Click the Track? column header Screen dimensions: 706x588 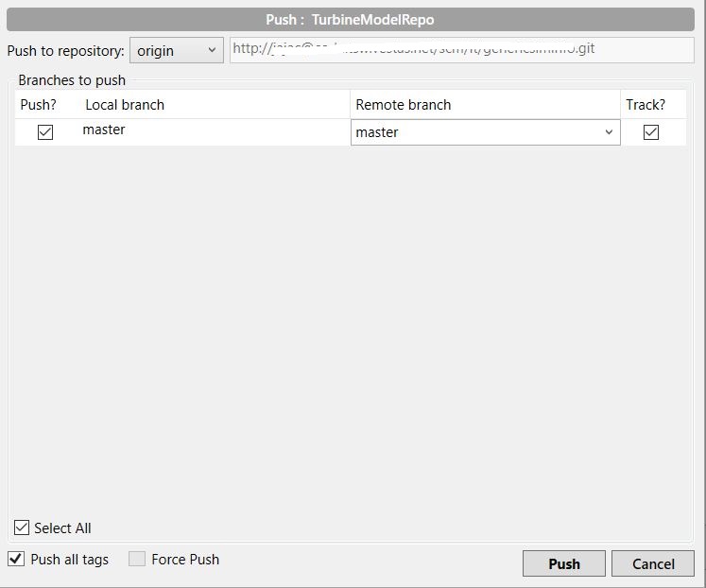tap(646, 105)
